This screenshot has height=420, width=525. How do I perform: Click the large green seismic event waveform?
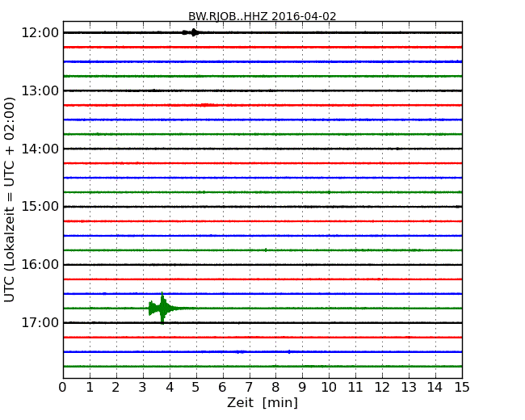tap(162, 308)
